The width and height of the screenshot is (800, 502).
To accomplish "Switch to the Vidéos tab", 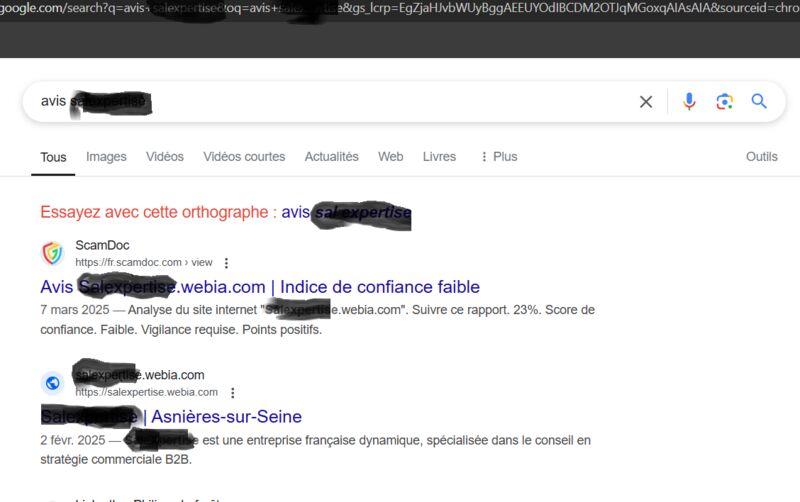I will click(165, 157).
